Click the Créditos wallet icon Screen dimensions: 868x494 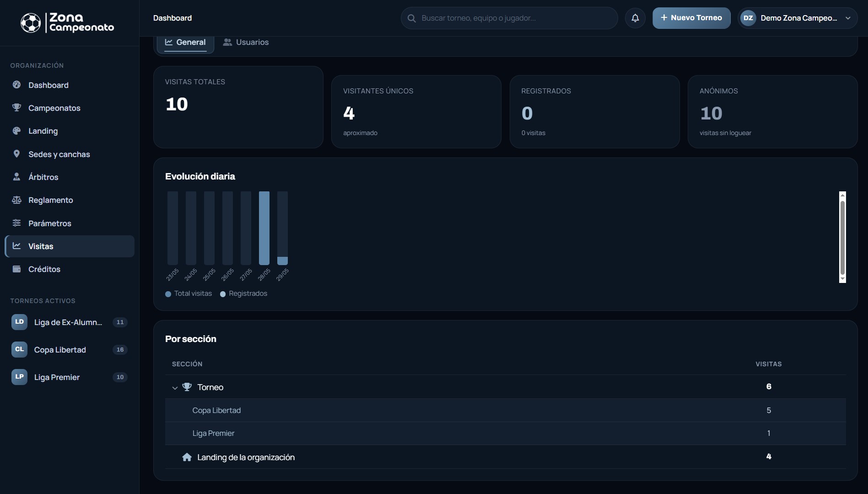tap(17, 269)
